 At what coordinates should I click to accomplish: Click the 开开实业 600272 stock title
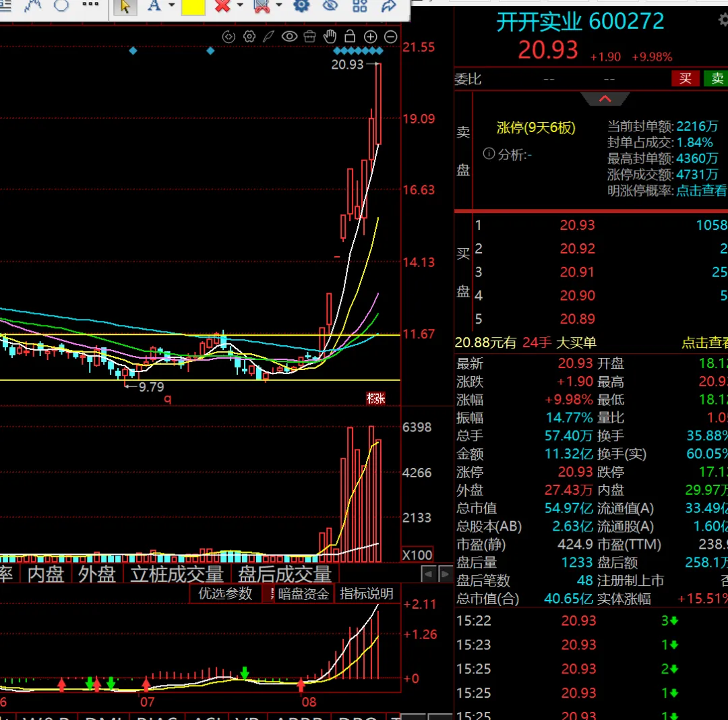tap(580, 22)
